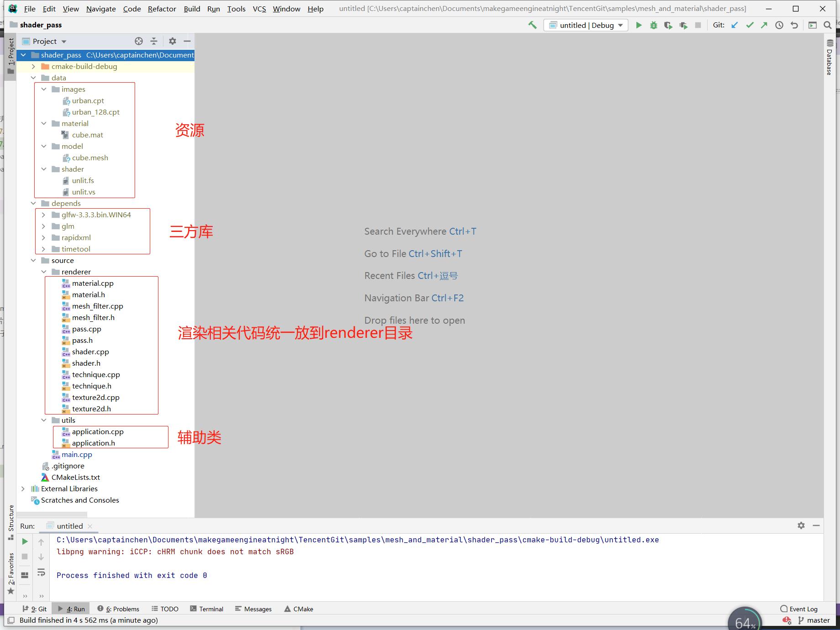This screenshot has height=630, width=840.
Task: Run the untitled configuration
Action: click(x=639, y=25)
